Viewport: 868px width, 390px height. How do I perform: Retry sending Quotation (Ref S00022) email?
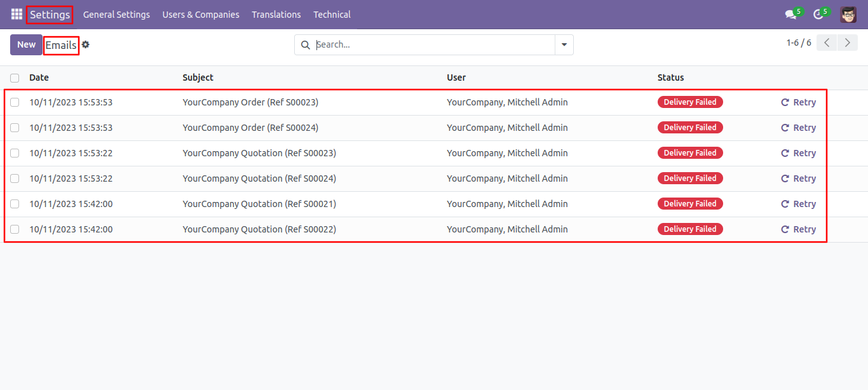(798, 229)
